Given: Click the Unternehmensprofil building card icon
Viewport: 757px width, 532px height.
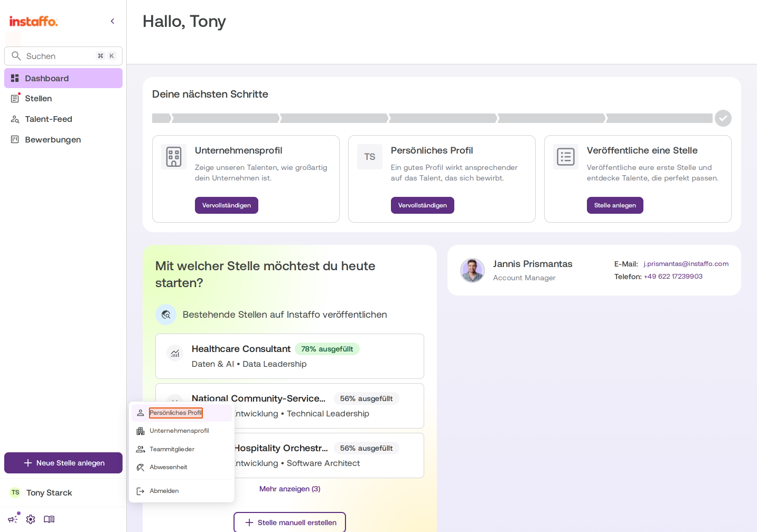Looking at the screenshot, I should tap(174, 157).
